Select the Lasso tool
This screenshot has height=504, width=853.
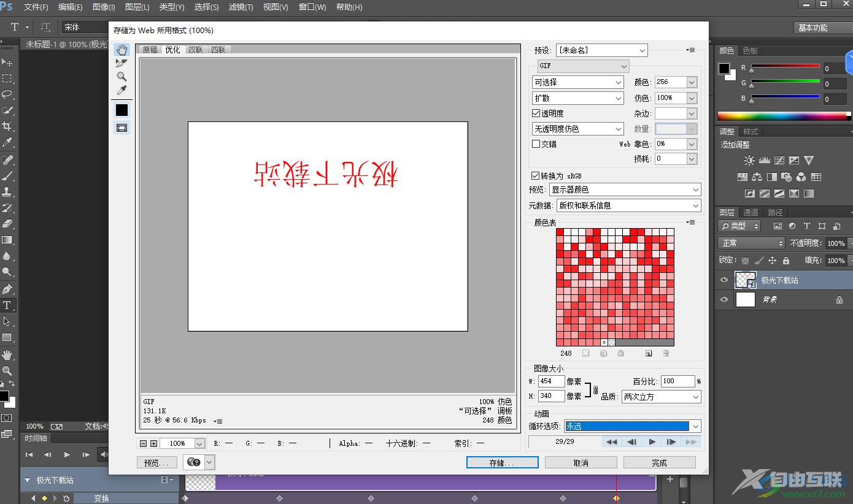point(7,94)
